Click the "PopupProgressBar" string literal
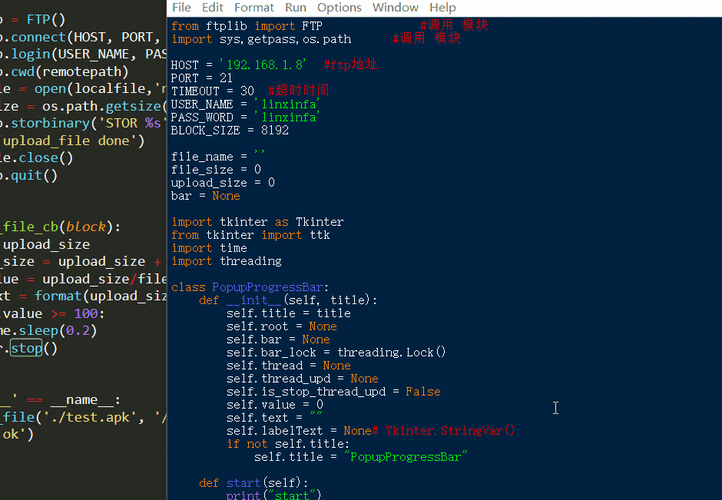 406,457
